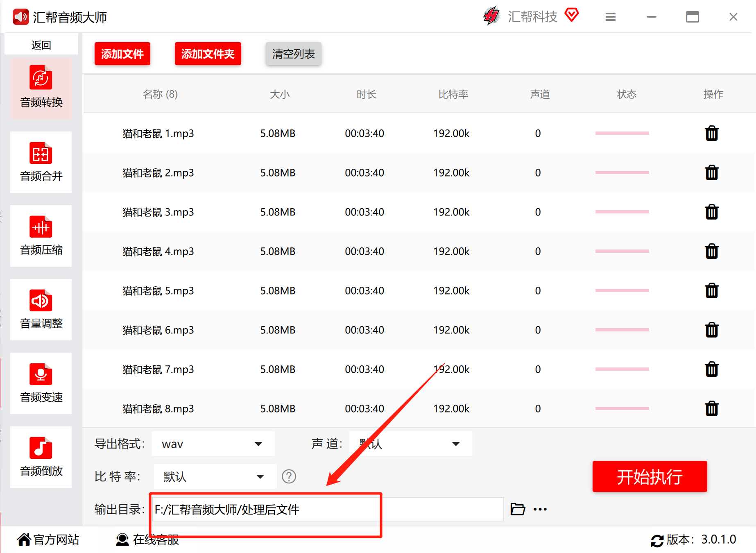This screenshot has width=756, height=553.
Task: Open the 在线客服 online support link
Action: [x=147, y=540]
